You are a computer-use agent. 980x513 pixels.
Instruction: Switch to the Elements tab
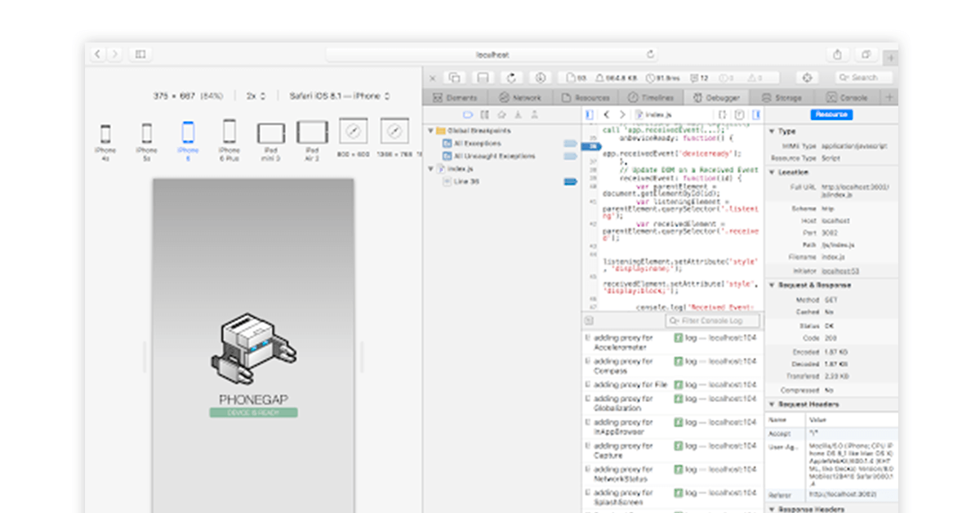pos(455,97)
